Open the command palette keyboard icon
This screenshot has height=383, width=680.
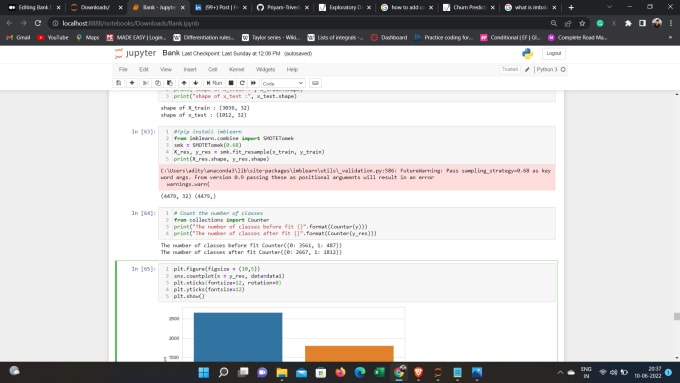pos(315,83)
